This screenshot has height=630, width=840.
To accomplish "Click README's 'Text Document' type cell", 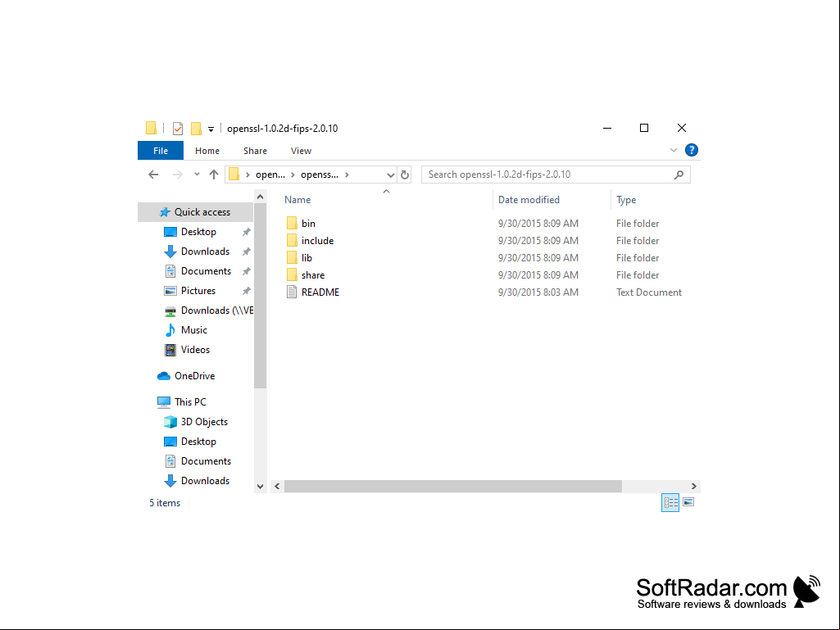I will tap(649, 292).
